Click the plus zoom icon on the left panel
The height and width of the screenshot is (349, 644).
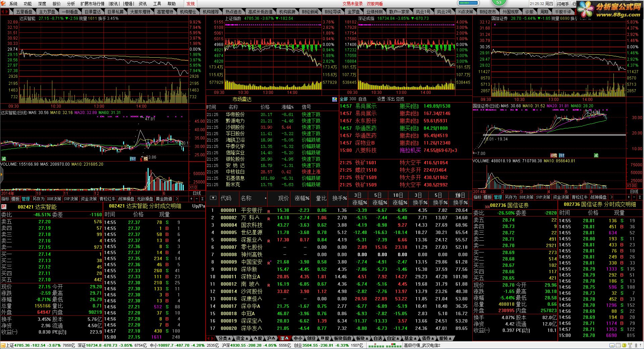pos(192,199)
